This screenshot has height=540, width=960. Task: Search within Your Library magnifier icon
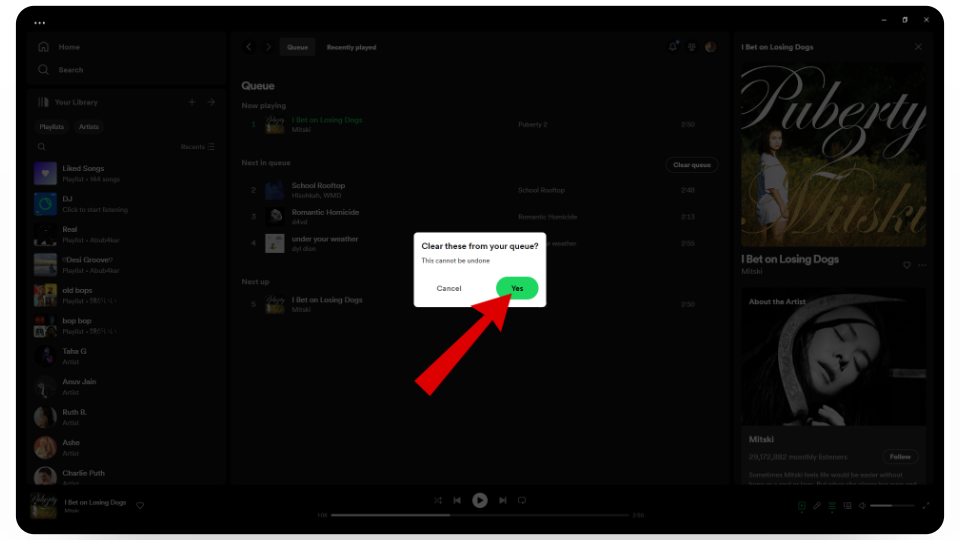(42, 147)
